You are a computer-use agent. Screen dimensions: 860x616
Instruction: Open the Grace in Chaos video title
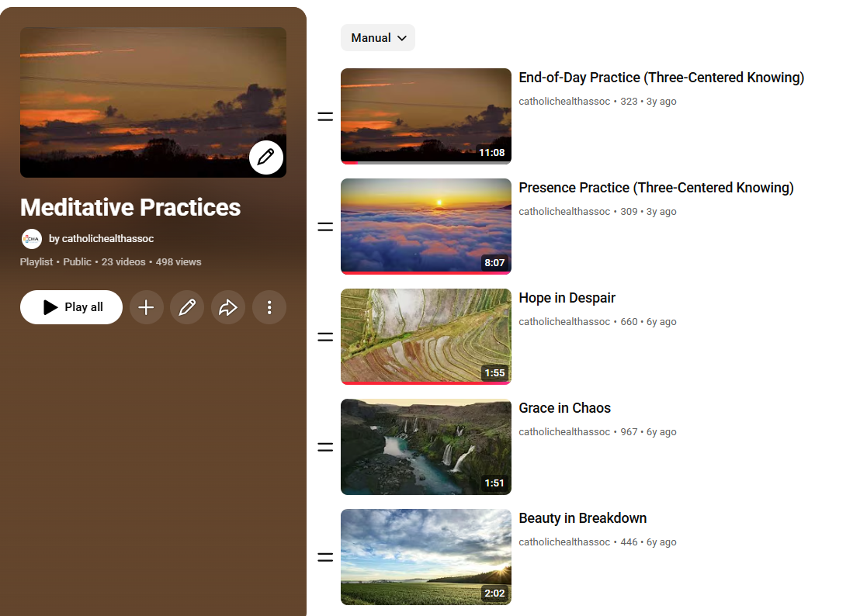[x=565, y=408]
